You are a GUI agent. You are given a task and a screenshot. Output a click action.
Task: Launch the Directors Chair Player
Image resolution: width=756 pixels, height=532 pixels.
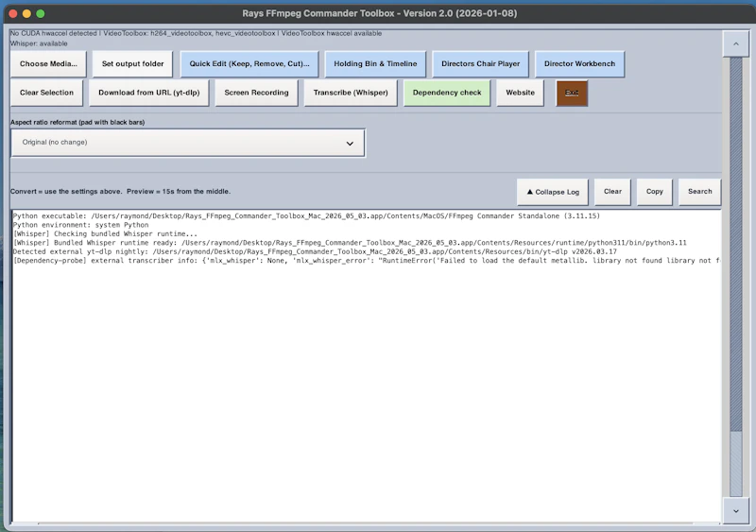pos(480,63)
